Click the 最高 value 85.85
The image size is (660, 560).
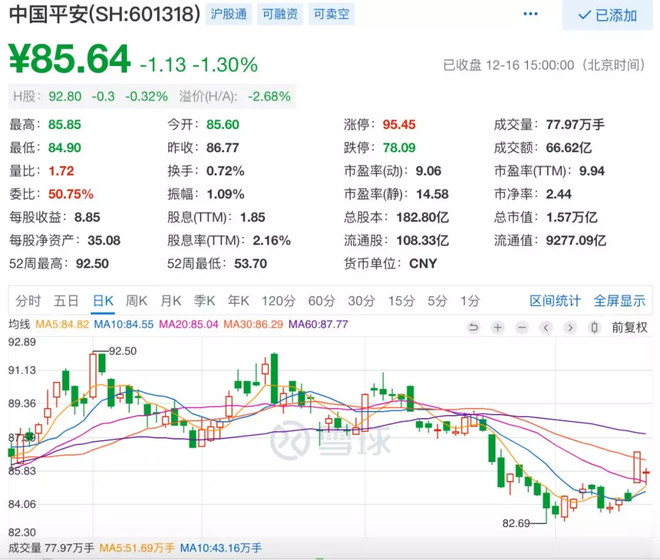[x=64, y=125]
